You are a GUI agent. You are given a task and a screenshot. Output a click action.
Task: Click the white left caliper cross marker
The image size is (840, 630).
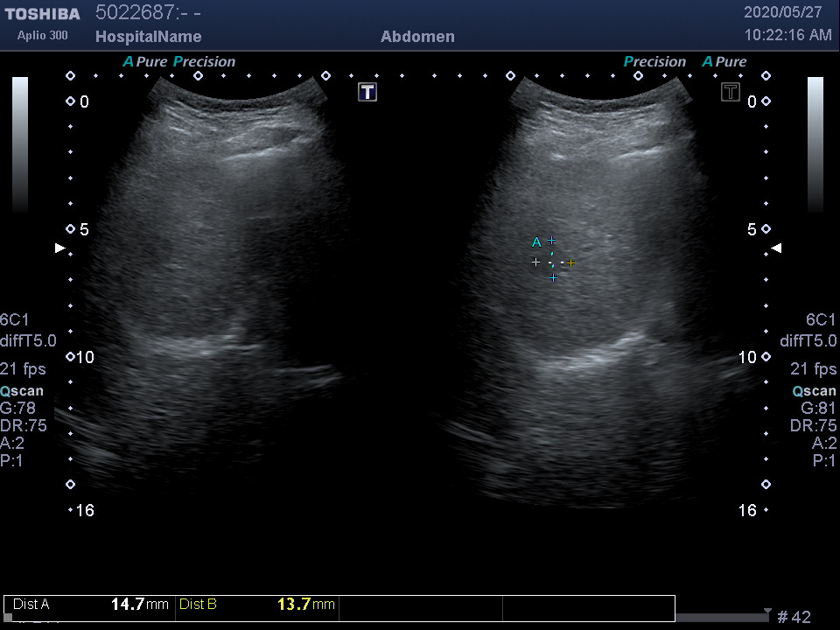tap(535, 262)
